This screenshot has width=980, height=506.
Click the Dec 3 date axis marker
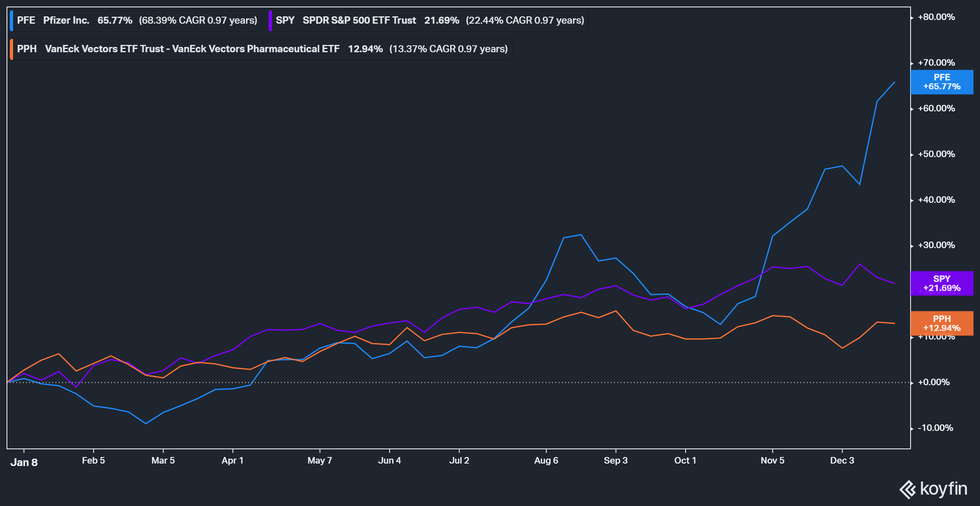click(842, 461)
